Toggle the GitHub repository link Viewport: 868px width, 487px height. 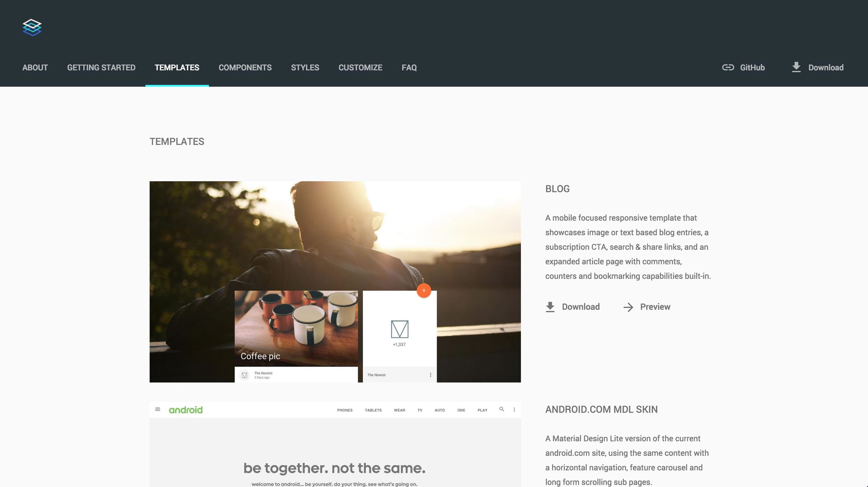tap(743, 67)
